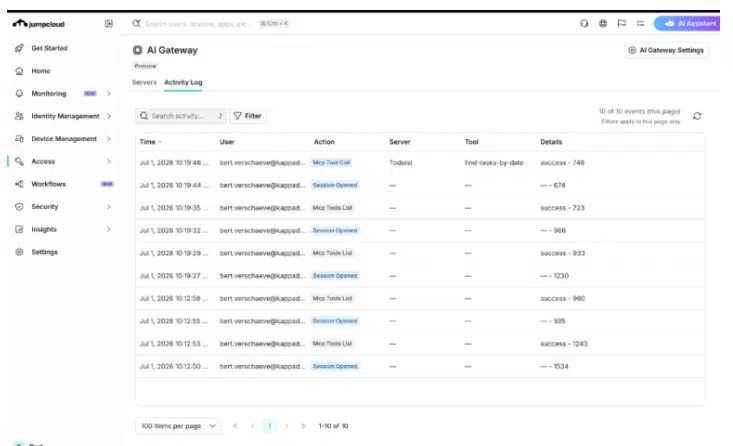Open Workflows in the sidebar
This screenshot has height=446, width=733.
point(49,184)
